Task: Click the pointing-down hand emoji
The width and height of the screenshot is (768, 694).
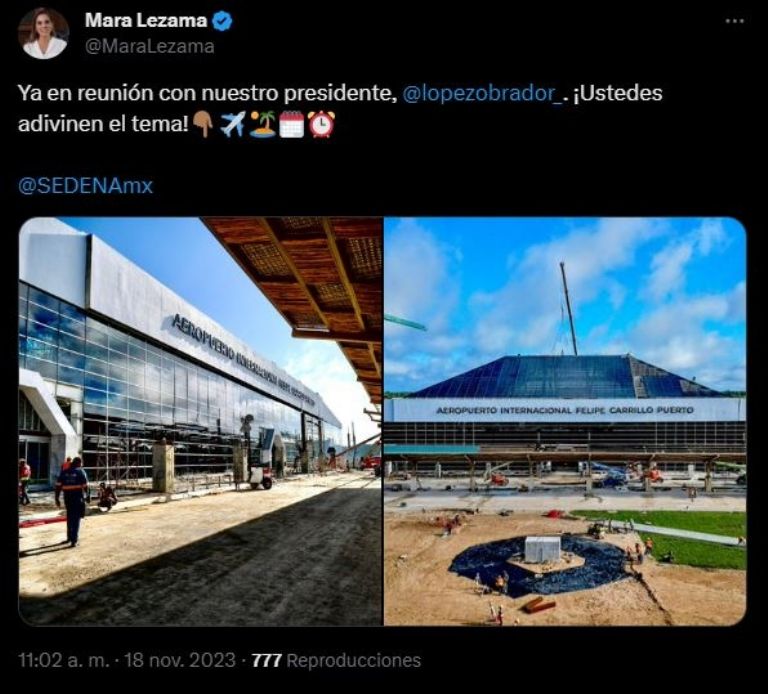Action: point(203,124)
